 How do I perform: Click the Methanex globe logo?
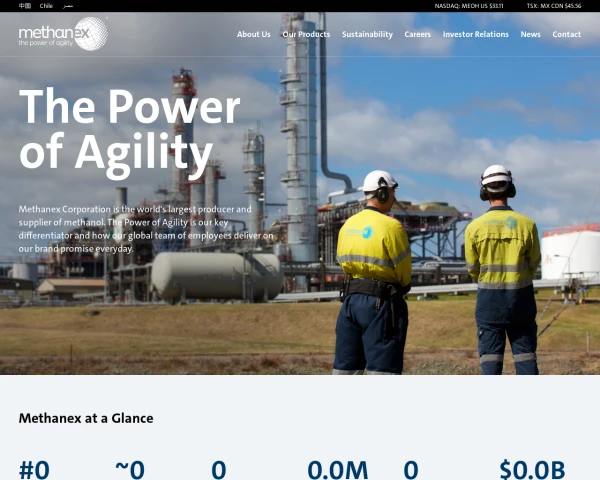[x=63, y=34]
